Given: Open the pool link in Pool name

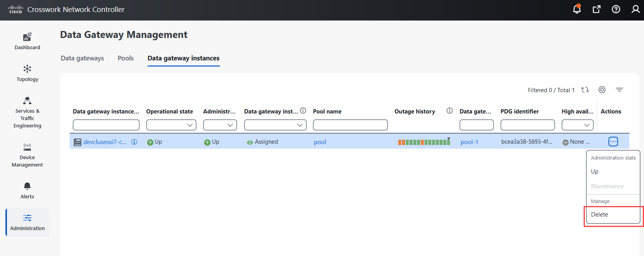Looking at the screenshot, I should pyautogui.click(x=320, y=142).
